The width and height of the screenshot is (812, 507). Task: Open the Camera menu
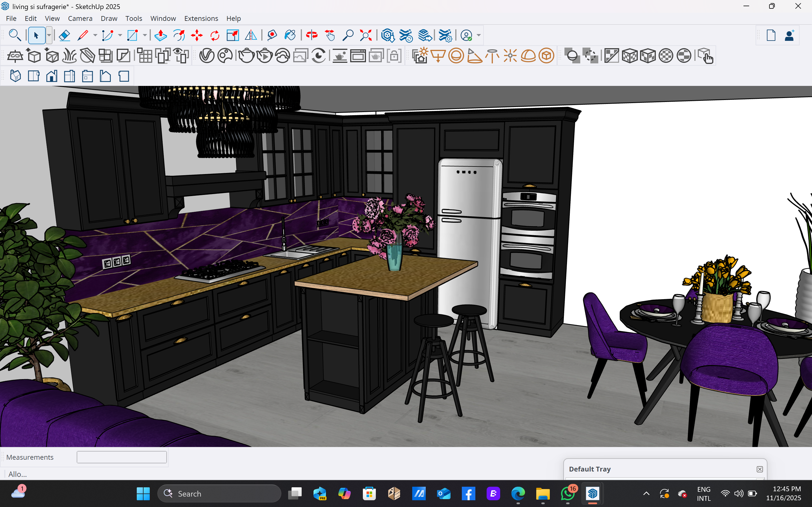point(80,18)
